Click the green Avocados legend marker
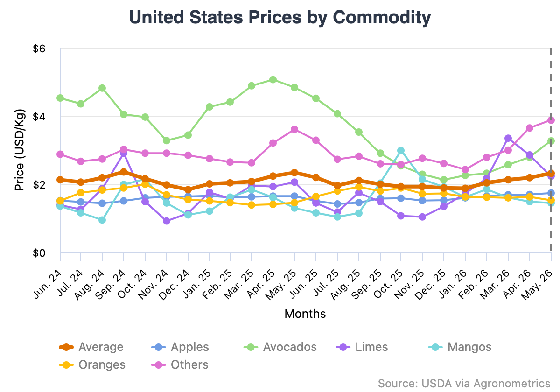 tap(251, 347)
